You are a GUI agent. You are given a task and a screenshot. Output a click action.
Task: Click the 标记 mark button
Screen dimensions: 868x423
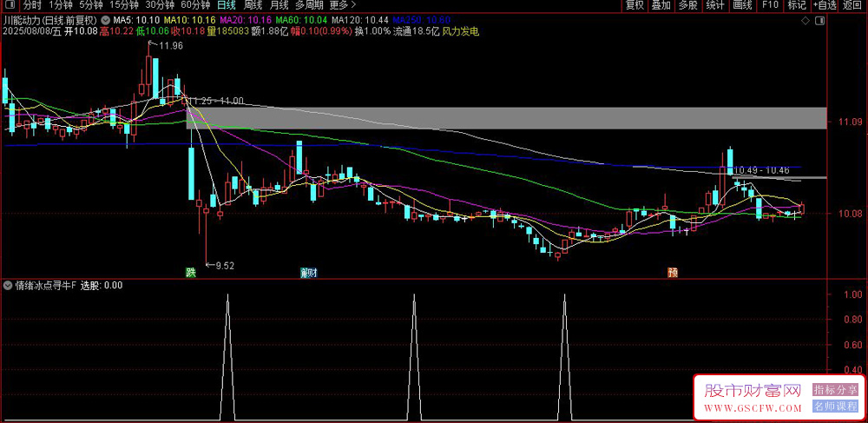click(797, 5)
